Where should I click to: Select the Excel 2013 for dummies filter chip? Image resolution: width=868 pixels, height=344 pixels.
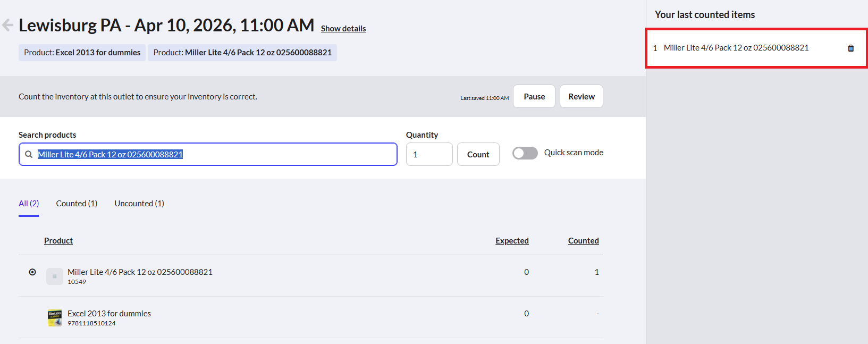(82, 53)
